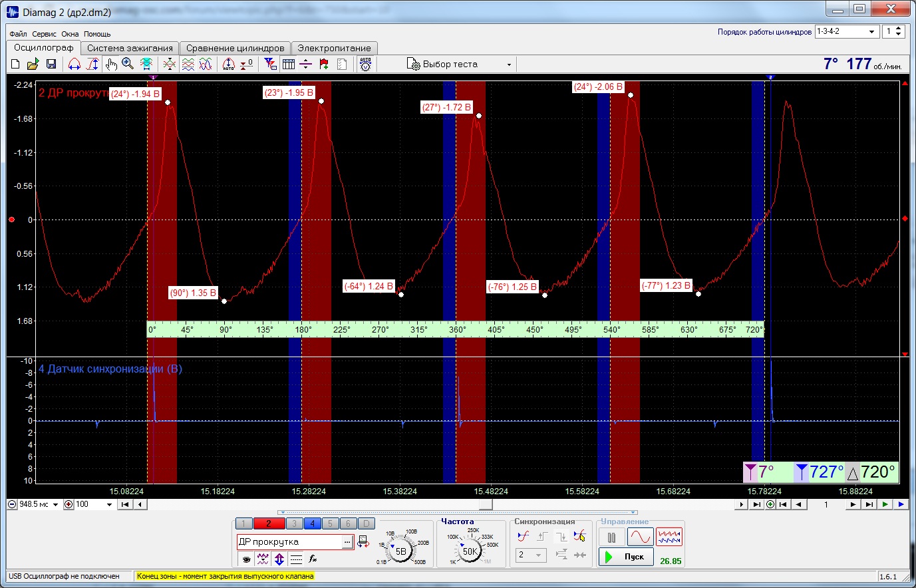Click the multi-wave sine comparison icon
The image size is (916, 588).
(x=206, y=64)
